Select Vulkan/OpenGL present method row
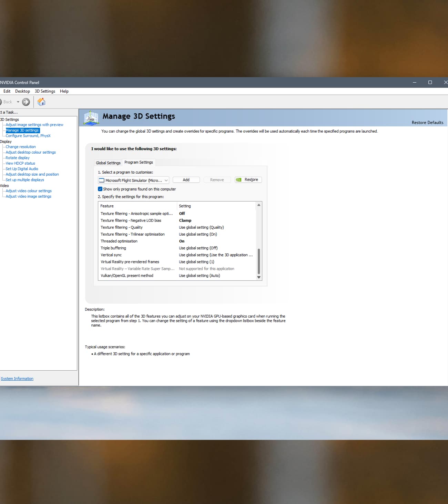The height and width of the screenshot is (504, 448). pos(177,276)
